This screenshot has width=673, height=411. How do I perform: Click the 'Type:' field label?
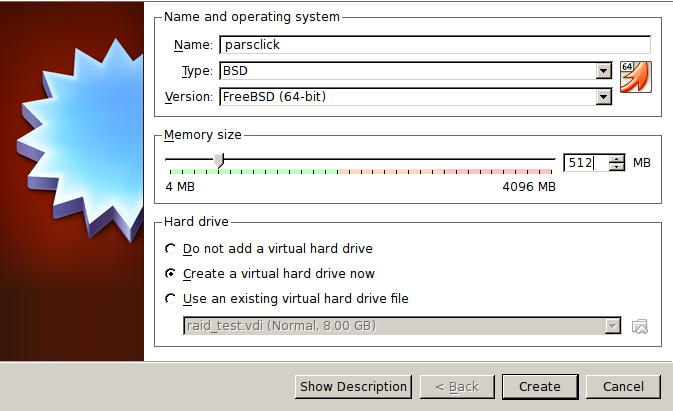[197, 71]
